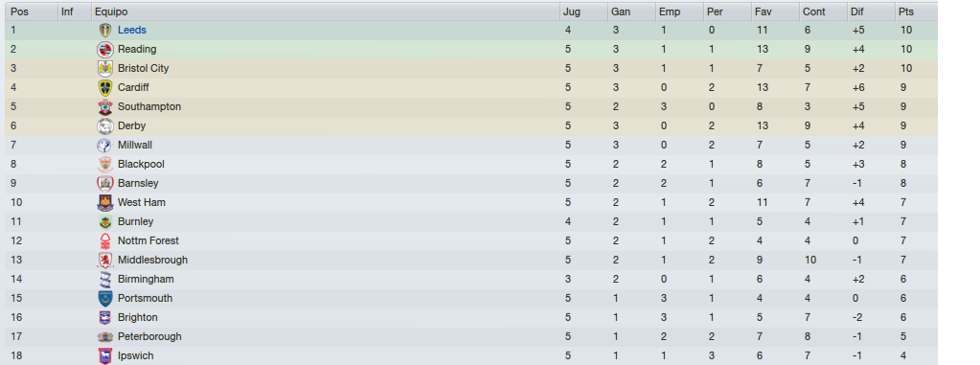This screenshot has width=980, height=365.
Task: Select the Derby row
Action: click(471, 125)
